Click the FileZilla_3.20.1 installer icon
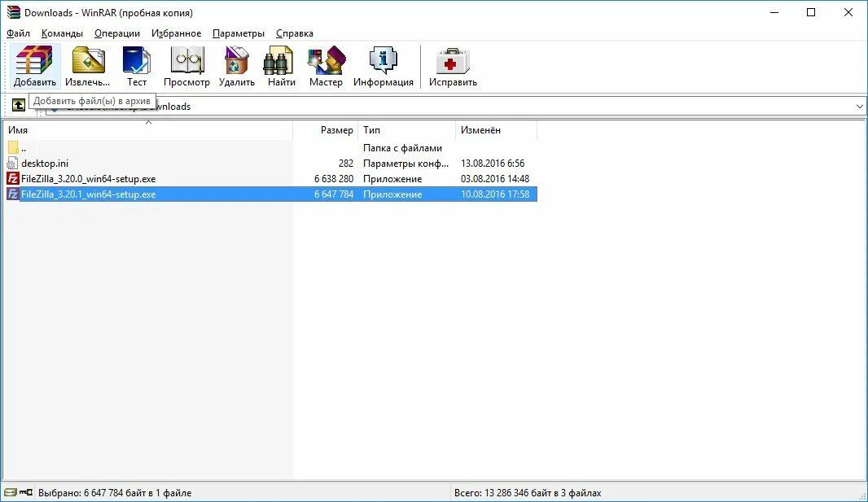This screenshot has height=502, width=868. click(13, 194)
